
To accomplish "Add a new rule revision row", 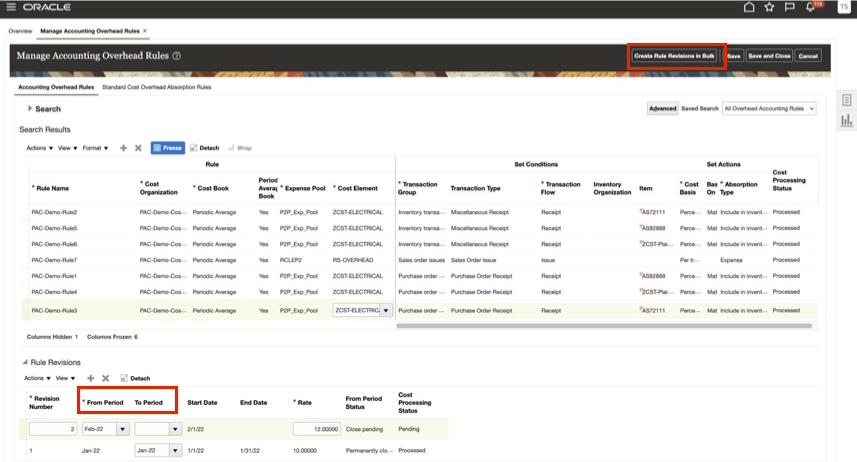I will (x=91, y=378).
